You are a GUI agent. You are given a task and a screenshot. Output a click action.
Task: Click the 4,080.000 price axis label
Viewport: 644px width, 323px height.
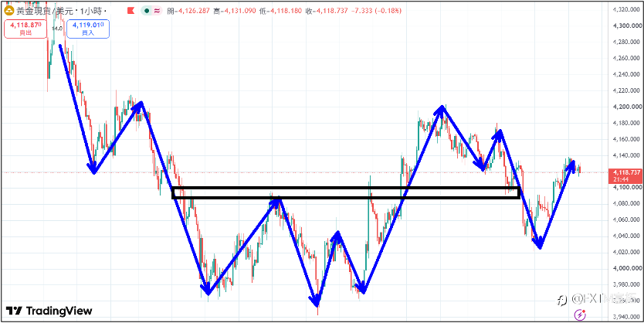[x=625, y=204]
